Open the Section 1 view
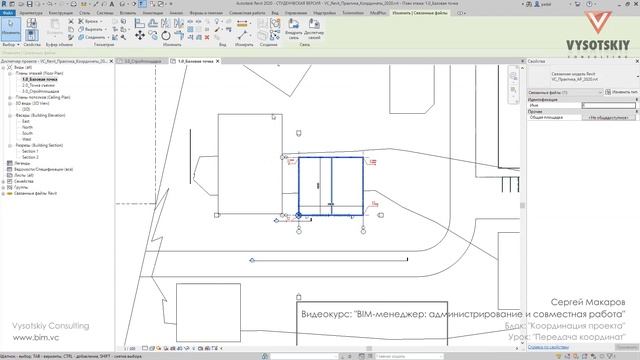 click(30, 151)
